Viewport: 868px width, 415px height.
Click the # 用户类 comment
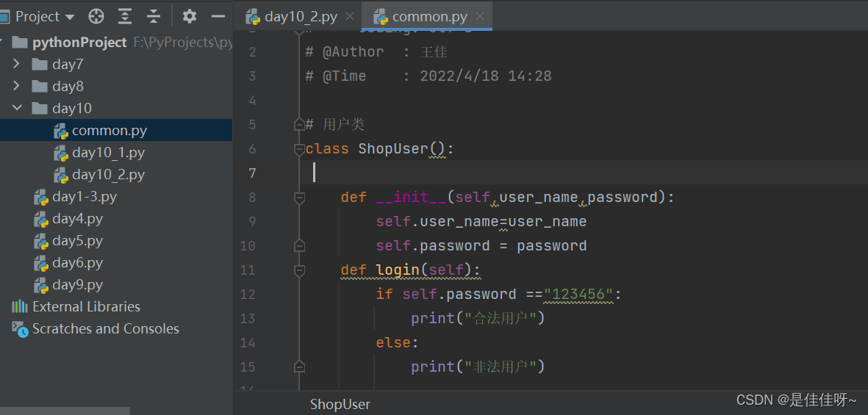pos(335,125)
